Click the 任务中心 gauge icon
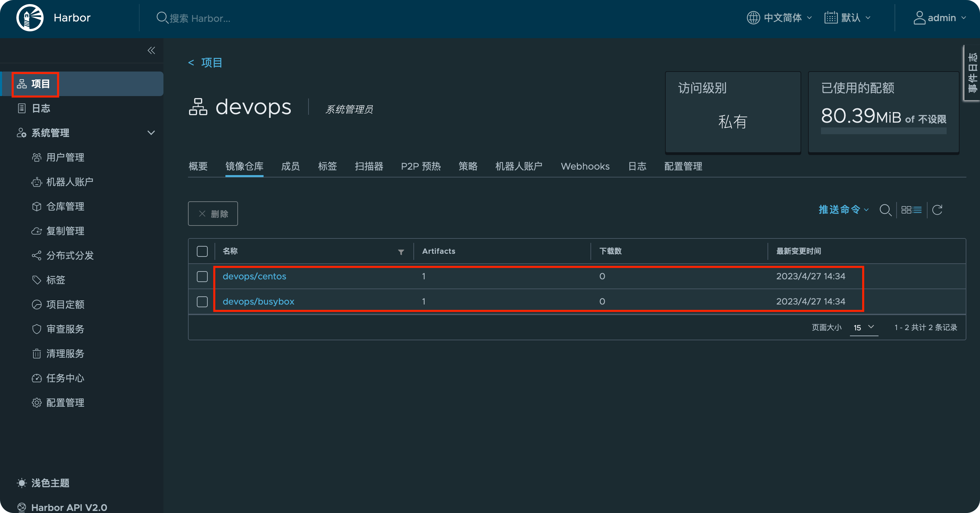This screenshot has width=980, height=513. pyautogui.click(x=36, y=378)
